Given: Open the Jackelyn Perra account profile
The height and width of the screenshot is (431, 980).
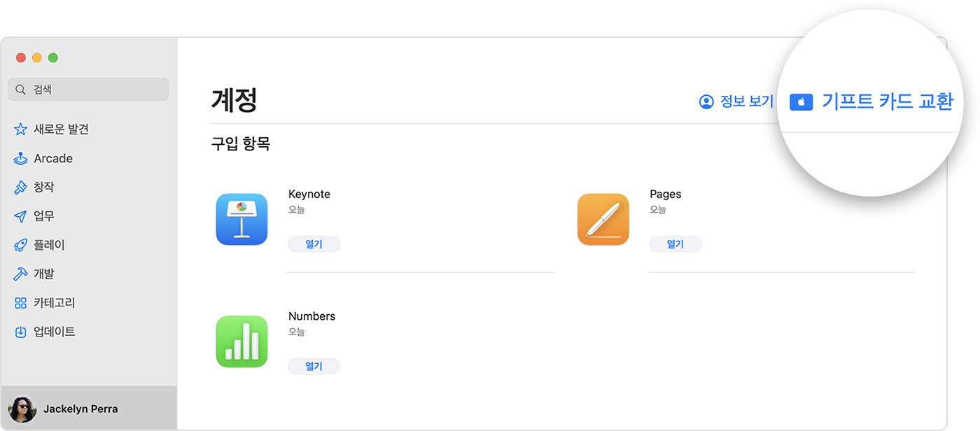Looking at the screenshot, I should click(80, 409).
